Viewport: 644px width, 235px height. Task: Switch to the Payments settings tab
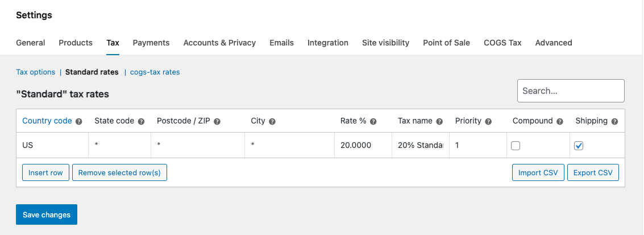(151, 43)
